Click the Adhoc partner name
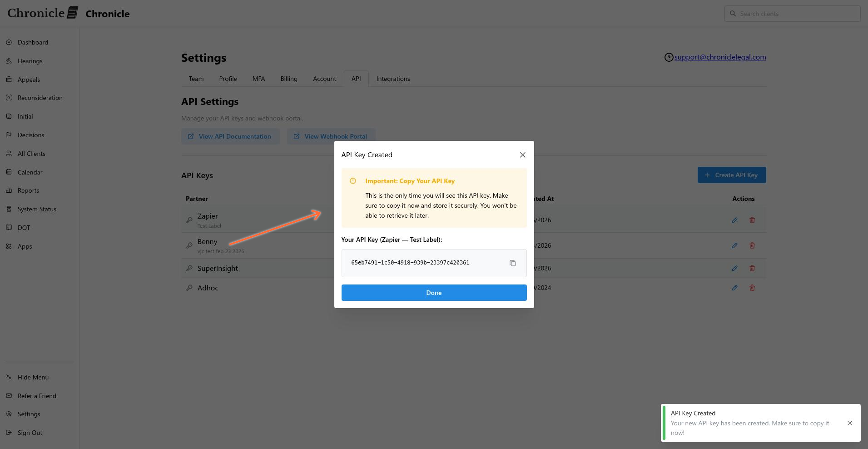Viewport: 868px width, 449px height. pos(208,288)
